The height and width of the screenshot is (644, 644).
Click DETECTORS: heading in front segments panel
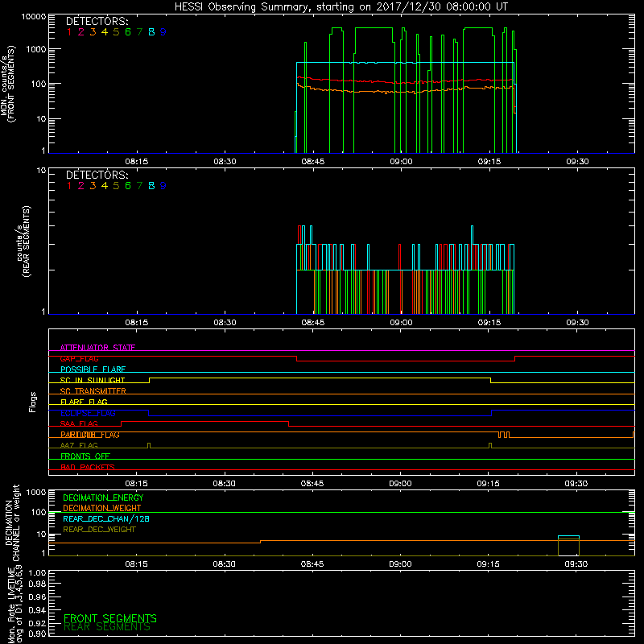(x=97, y=22)
